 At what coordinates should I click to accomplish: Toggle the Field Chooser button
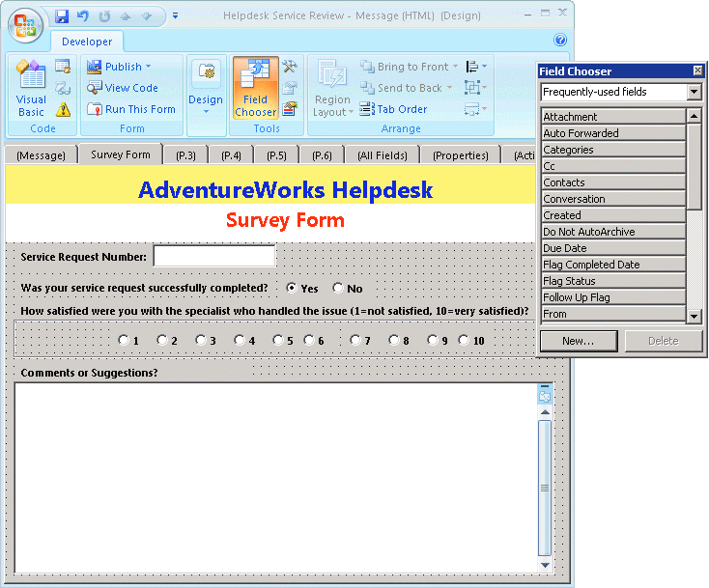pyautogui.click(x=255, y=89)
